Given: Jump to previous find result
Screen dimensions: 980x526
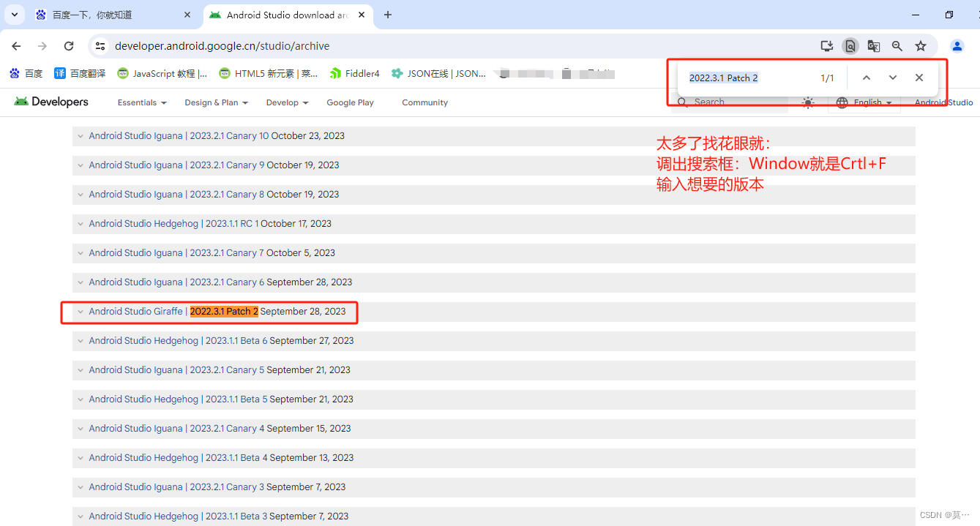Looking at the screenshot, I should (867, 78).
